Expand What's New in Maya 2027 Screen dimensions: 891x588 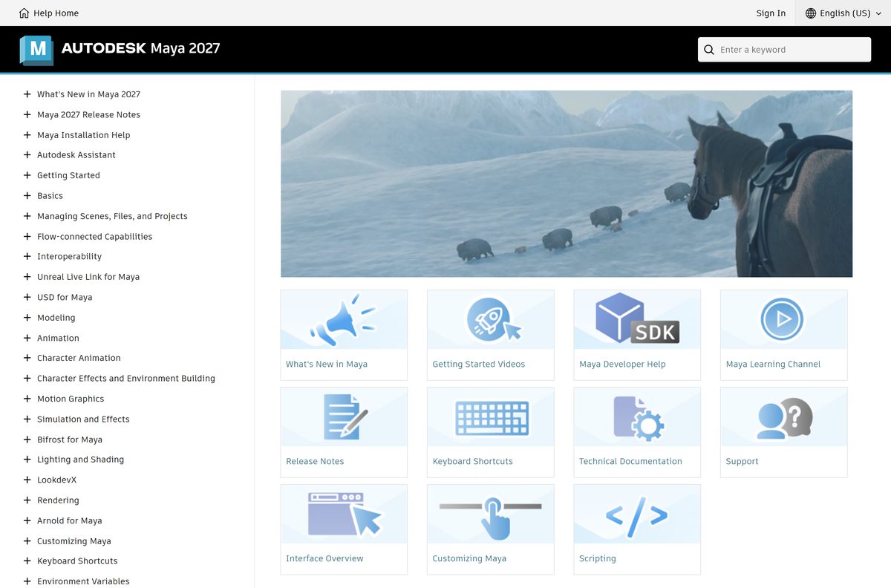(27, 94)
